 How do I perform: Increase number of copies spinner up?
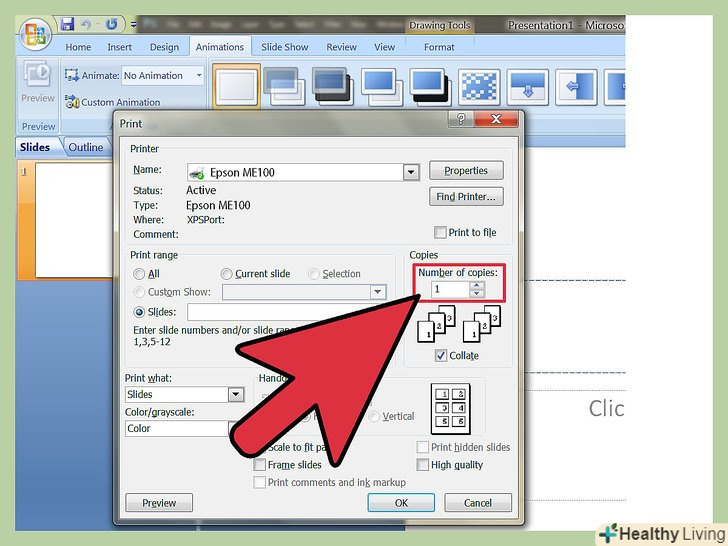tap(476, 285)
